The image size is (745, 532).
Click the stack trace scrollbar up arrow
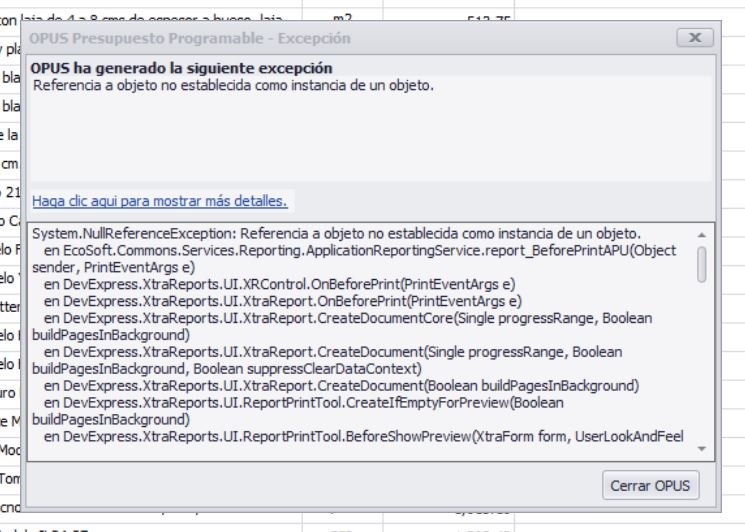point(702,233)
